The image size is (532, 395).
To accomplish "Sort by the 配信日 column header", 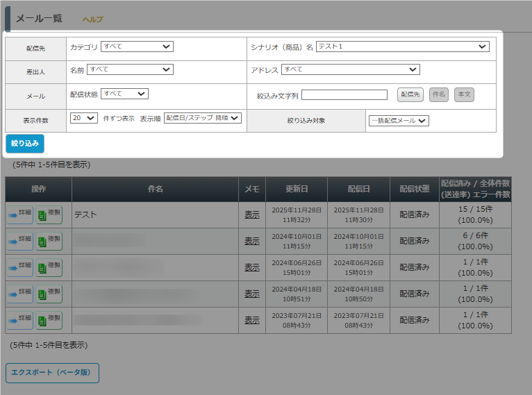I will [358, 189].
